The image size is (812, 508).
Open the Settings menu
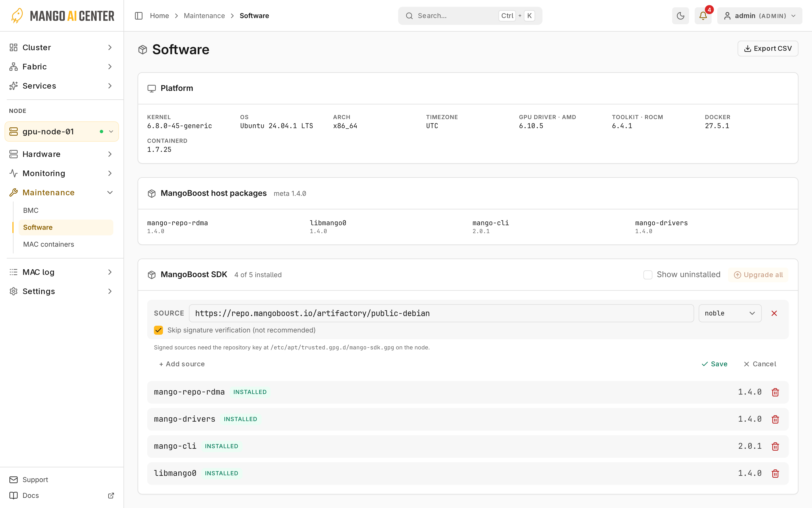coord(62,291)
